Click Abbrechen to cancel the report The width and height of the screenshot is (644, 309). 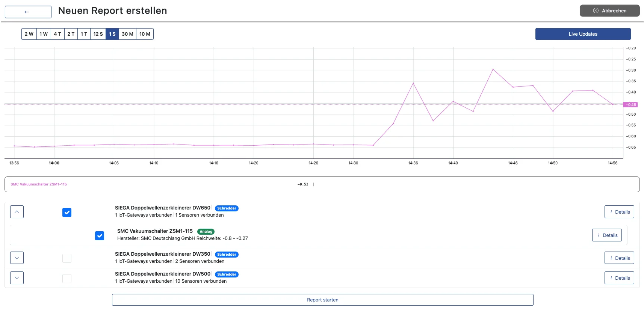pyautogui.click(x=609, y=11)
